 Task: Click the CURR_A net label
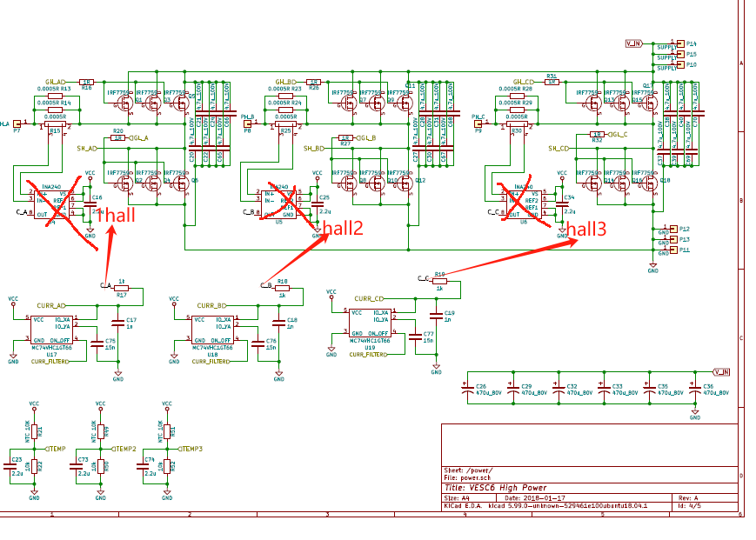tap(51, 306)
